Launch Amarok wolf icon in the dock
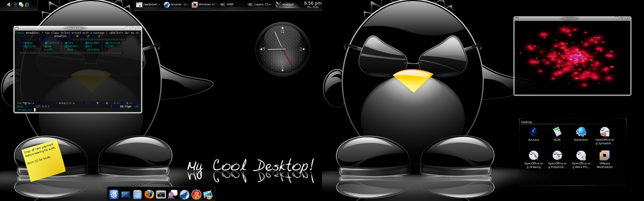 [184, 194]
